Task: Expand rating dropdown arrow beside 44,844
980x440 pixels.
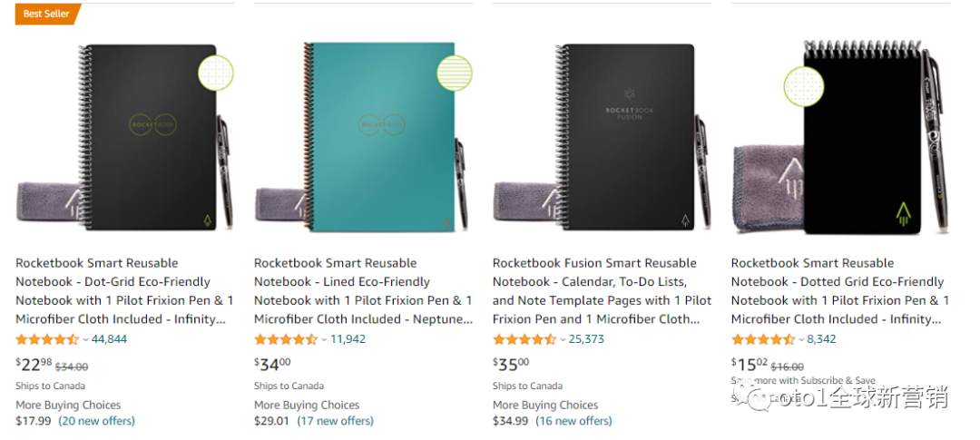Action: [x=86, y=340]
